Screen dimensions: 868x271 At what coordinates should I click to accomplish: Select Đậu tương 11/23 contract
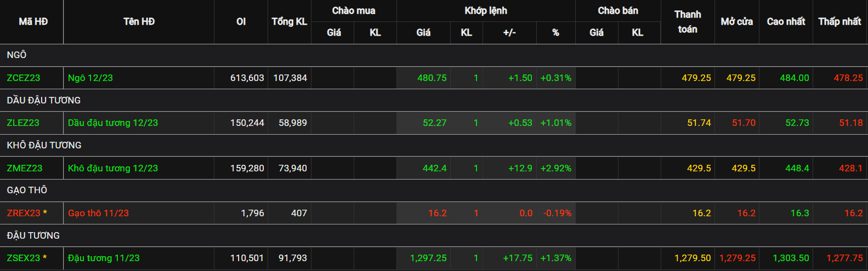(x=104, y=258)
